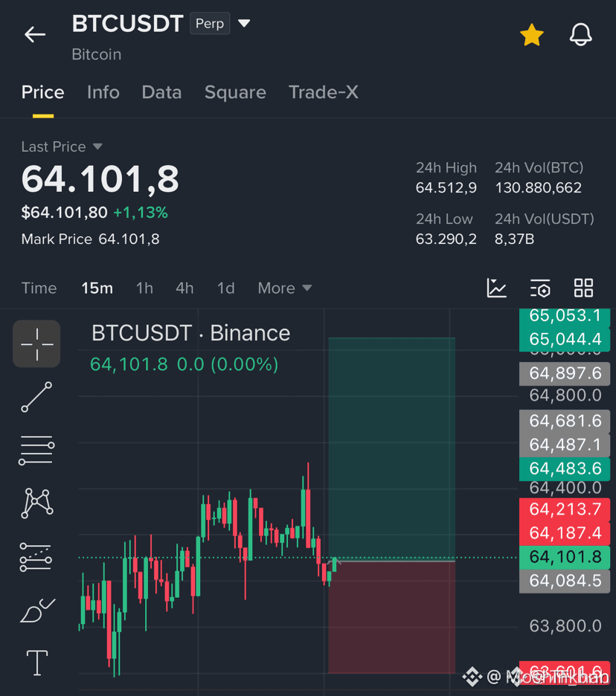Screen dimensions: 616x696
Task: Open chart indicators line-graph icon
Action: [x=496, y=288]
